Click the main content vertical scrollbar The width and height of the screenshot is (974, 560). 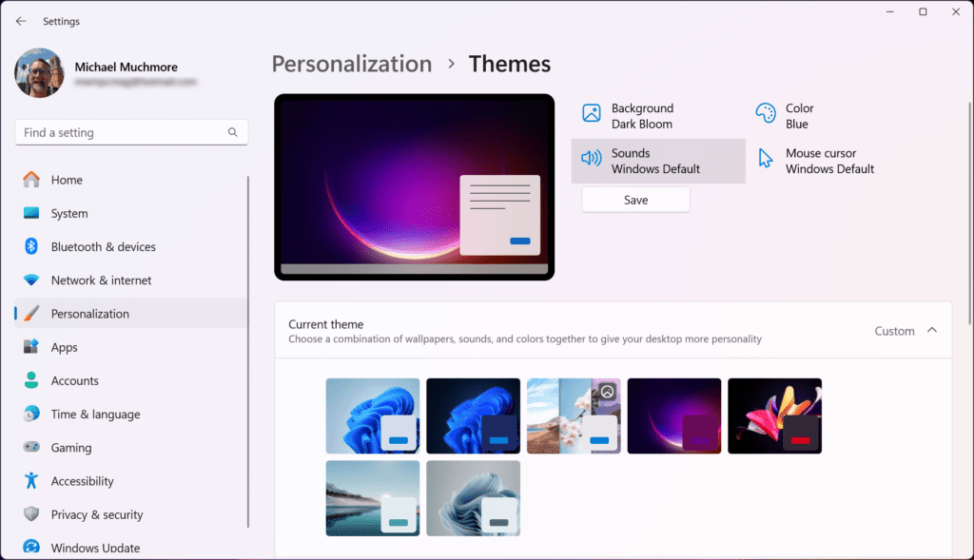pyautogui.click(x=969, y=213)
